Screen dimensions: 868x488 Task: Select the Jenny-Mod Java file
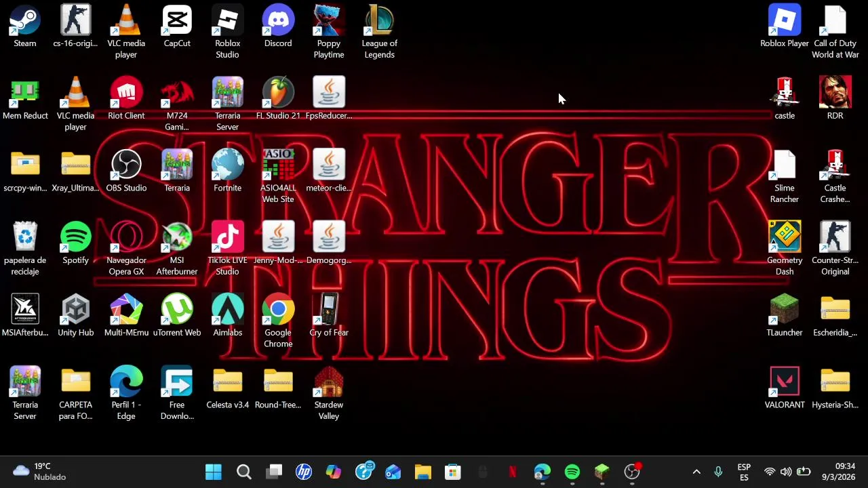point(278,244)
